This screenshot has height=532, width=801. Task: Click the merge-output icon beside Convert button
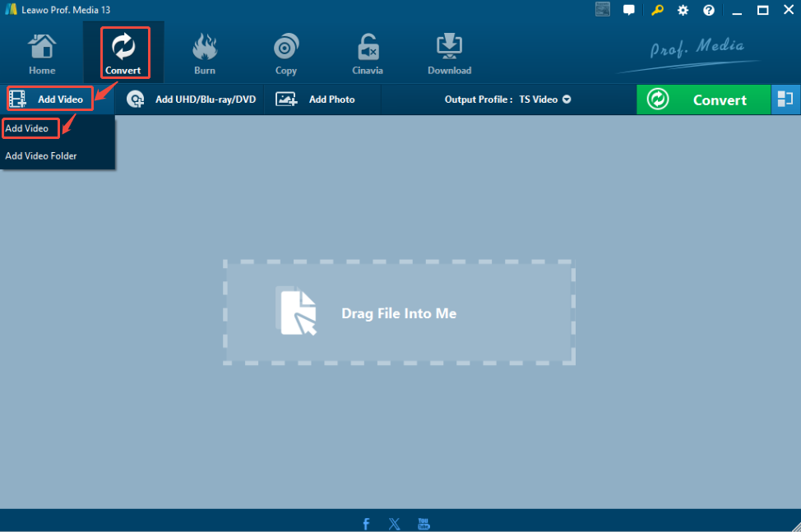(x=785, y=99)
